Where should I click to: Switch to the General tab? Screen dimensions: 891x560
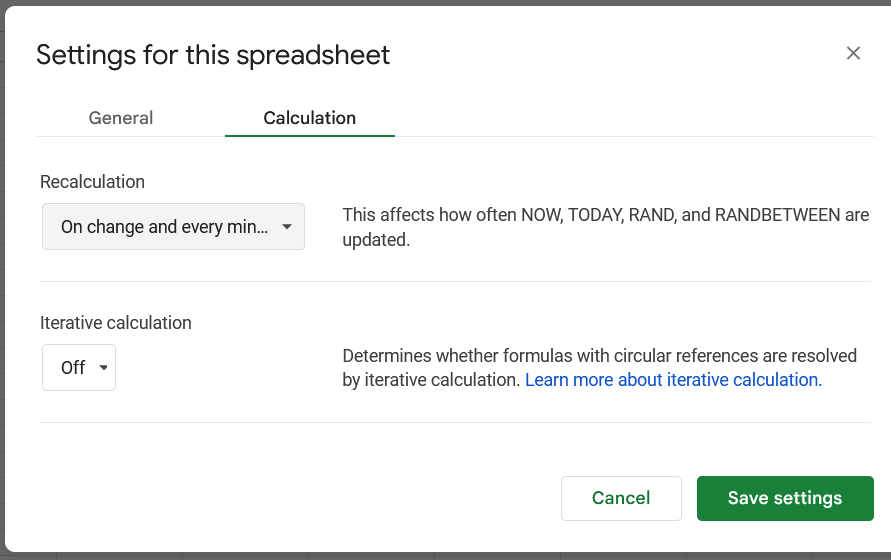(x=121, y=118)
